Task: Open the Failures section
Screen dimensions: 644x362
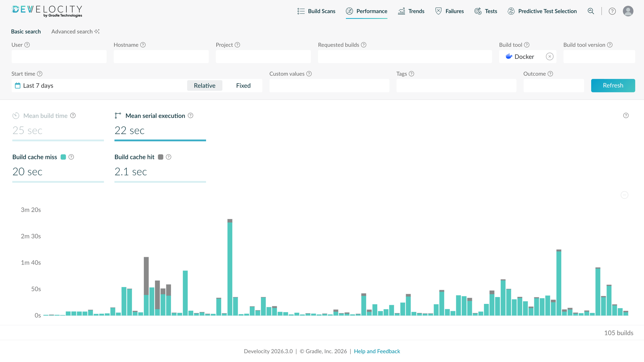Action: click(449, 11)
